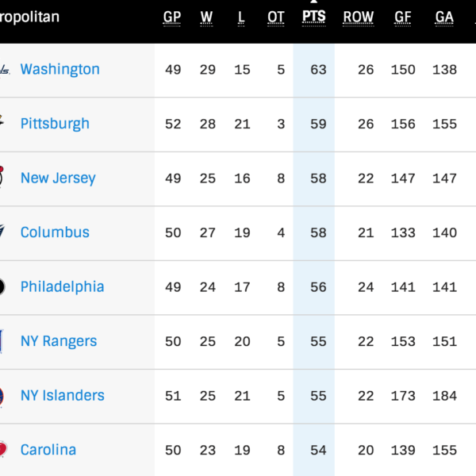Open the New Jersey team page
The image size is (476, 476).
click(58, 178)
